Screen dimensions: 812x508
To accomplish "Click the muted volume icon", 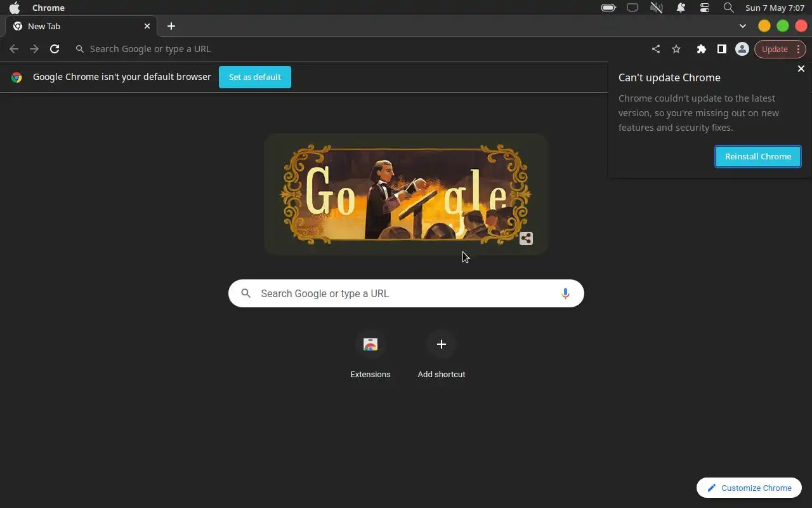I will tap(657, 8).
